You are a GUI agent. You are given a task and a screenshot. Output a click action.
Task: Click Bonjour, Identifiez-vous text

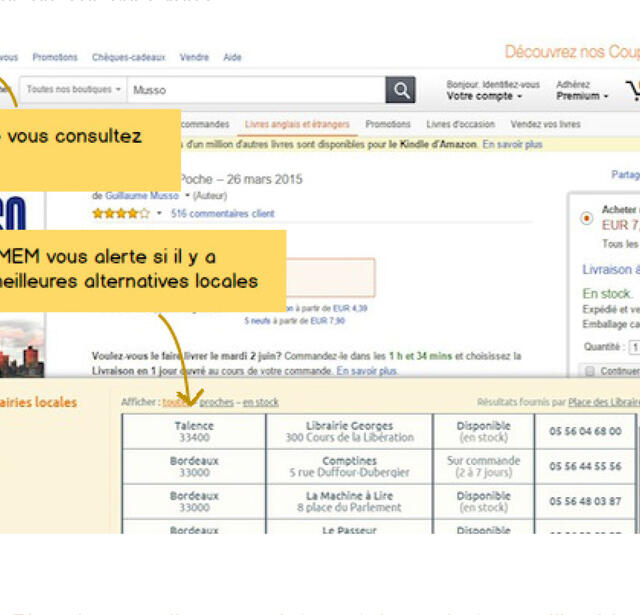pos(493,84)
